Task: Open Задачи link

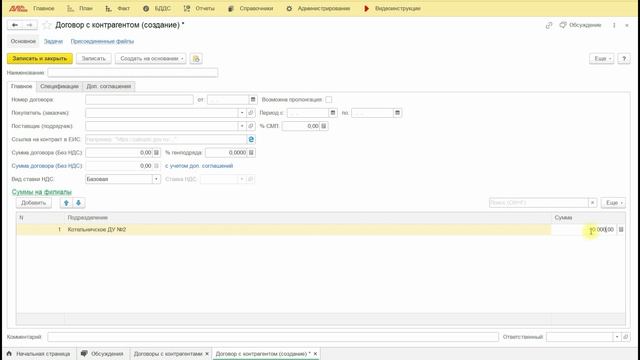Action: [53, 41]
